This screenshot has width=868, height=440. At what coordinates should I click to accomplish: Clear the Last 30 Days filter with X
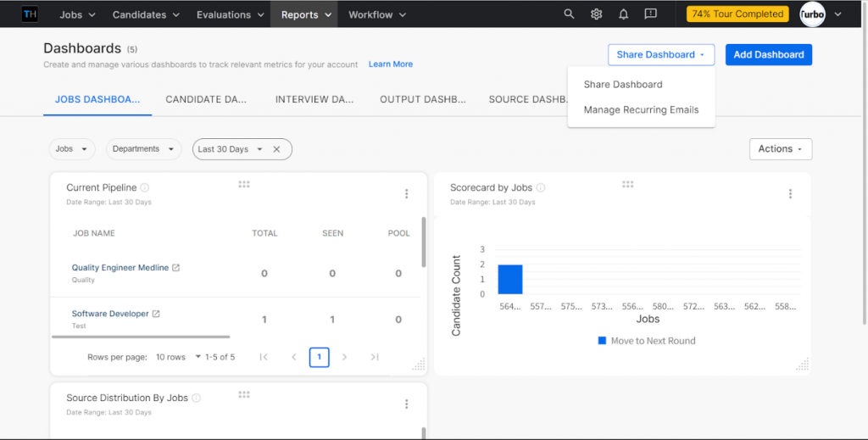click(x=276, y=149)
